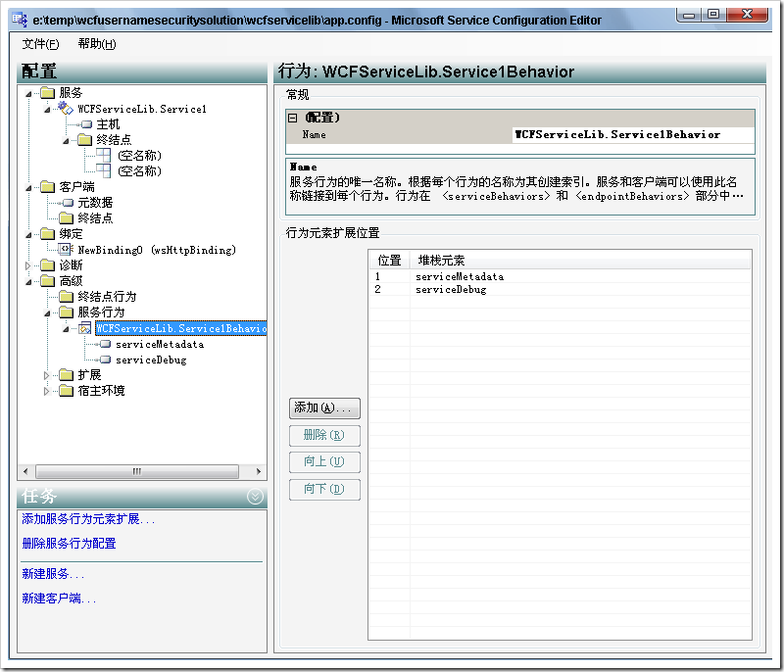Viewport: 784px width, 672px height.
Task: Click the 终结点 folder icon under 客户端
Action: pos(66,218)
